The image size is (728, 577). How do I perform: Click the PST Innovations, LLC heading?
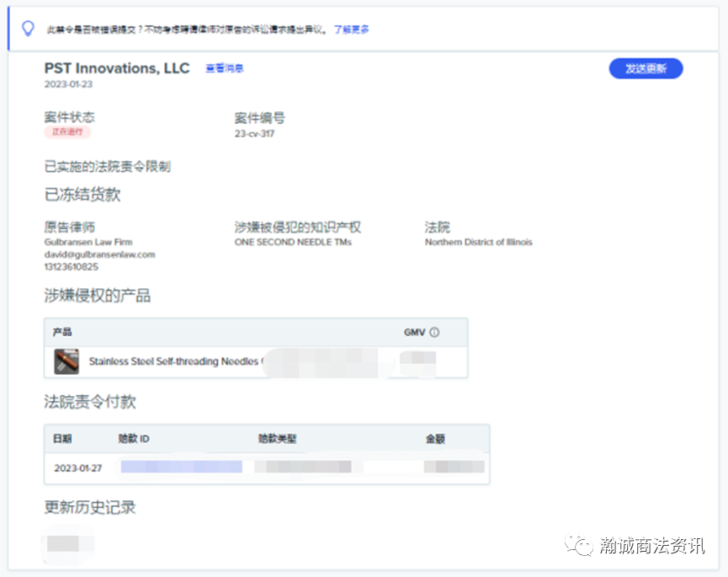[x=117, y=68]
